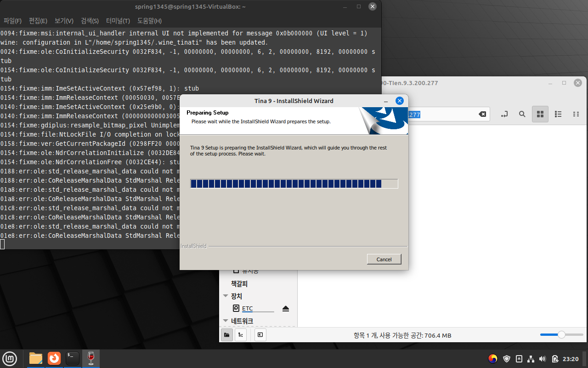Eject the ETC device
Viewport: 588px width, 368px height.
(x=286, y=308)
